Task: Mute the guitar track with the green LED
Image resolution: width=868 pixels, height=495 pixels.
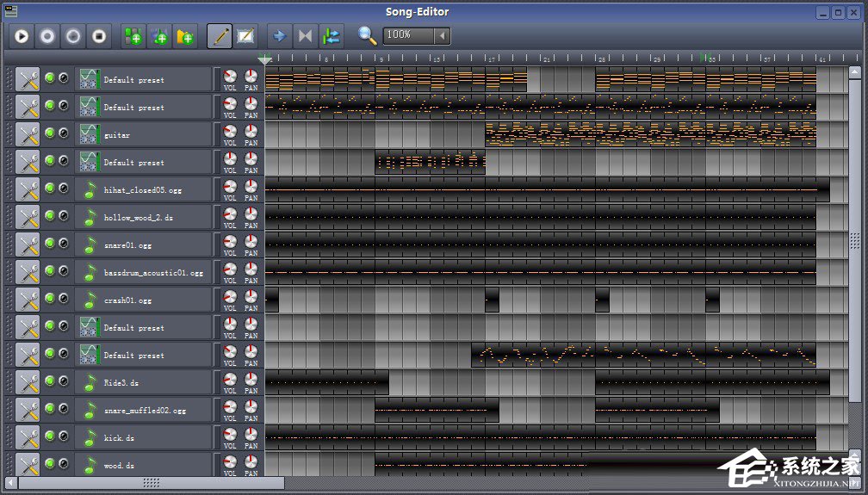Action: [x=50, y=133]
